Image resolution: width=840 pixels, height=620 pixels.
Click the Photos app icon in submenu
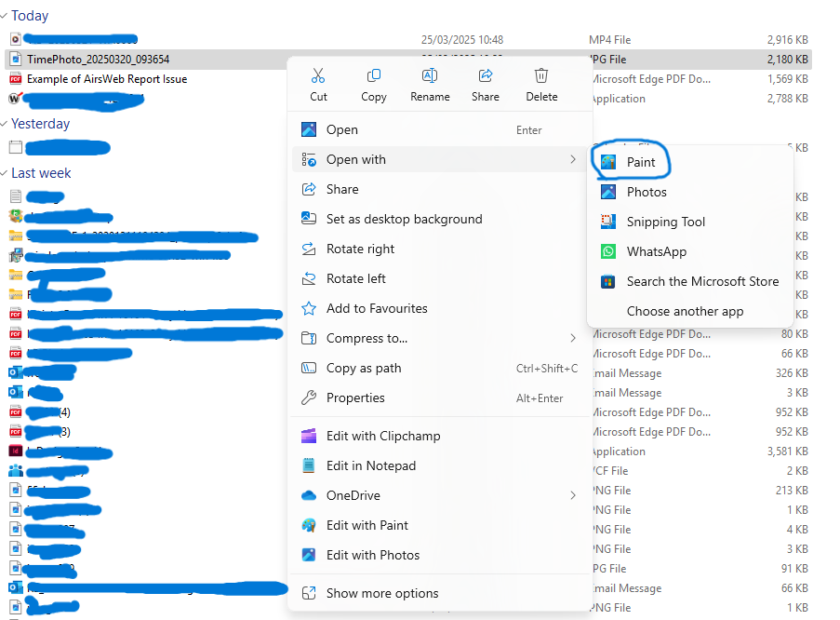coord(608,192)
